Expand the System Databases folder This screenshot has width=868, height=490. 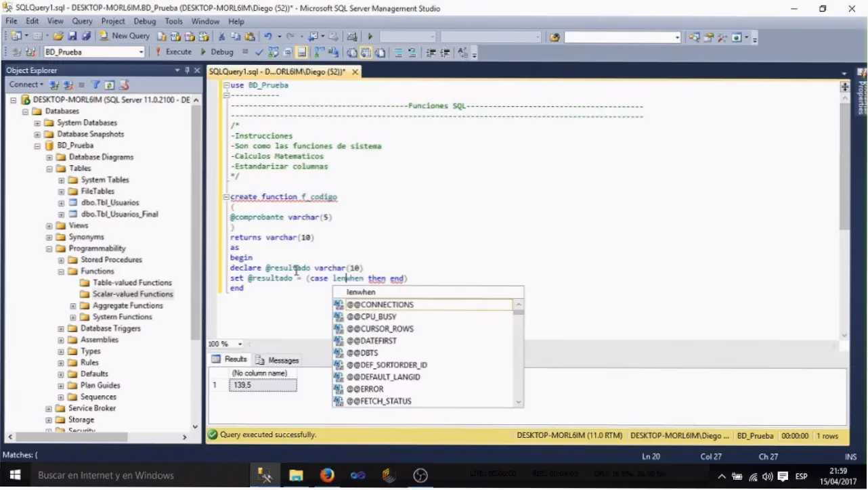click(38, 122)
